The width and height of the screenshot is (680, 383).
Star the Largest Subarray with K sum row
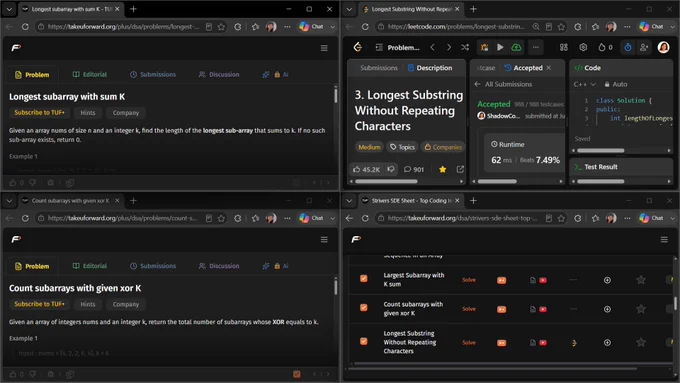click(641, 280)
